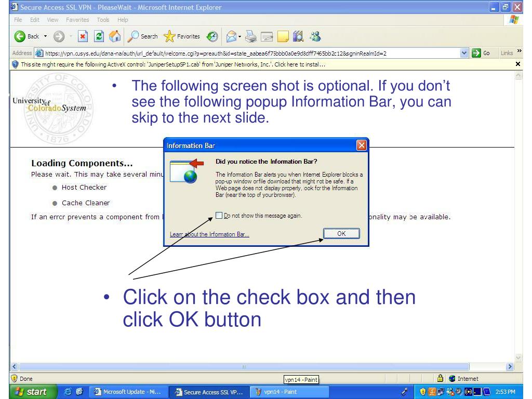Click OK in Information Bar dialog
This screenshot has height=399, width=532.
pos(341,233)
